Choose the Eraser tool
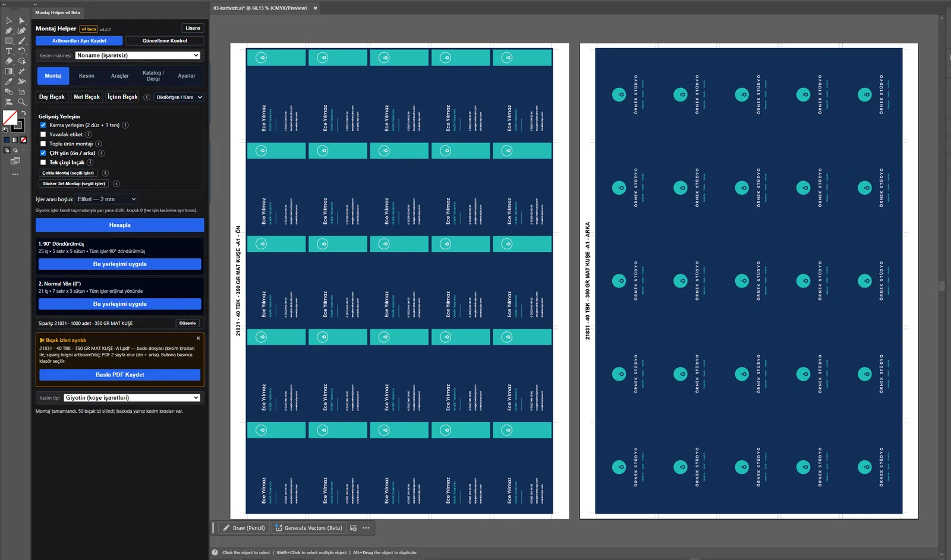 9,61
